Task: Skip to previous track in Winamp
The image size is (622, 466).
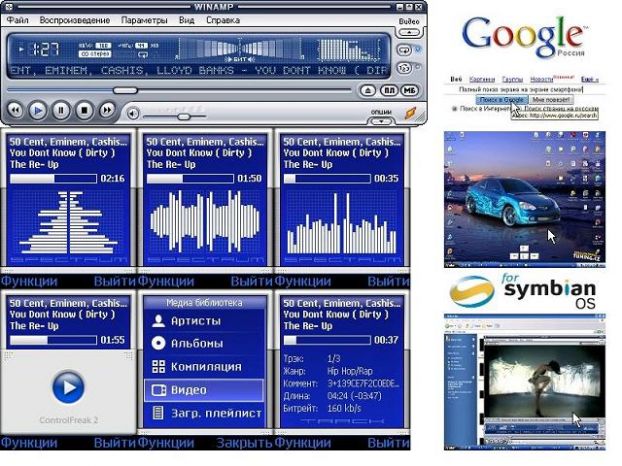Action: coord(15,110)
